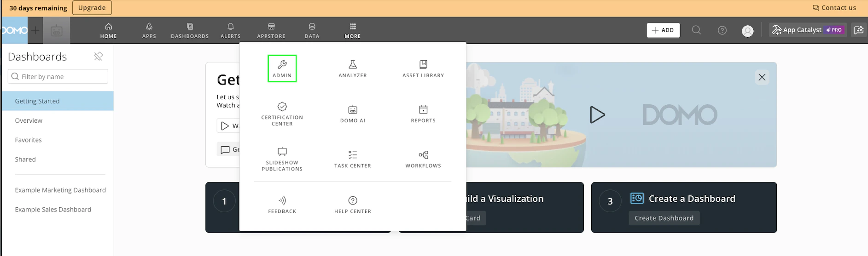The height and width of the screenshot is (256, 868).
Task: Open App Catalyst PRO
Action: click(x=808, y=30)
